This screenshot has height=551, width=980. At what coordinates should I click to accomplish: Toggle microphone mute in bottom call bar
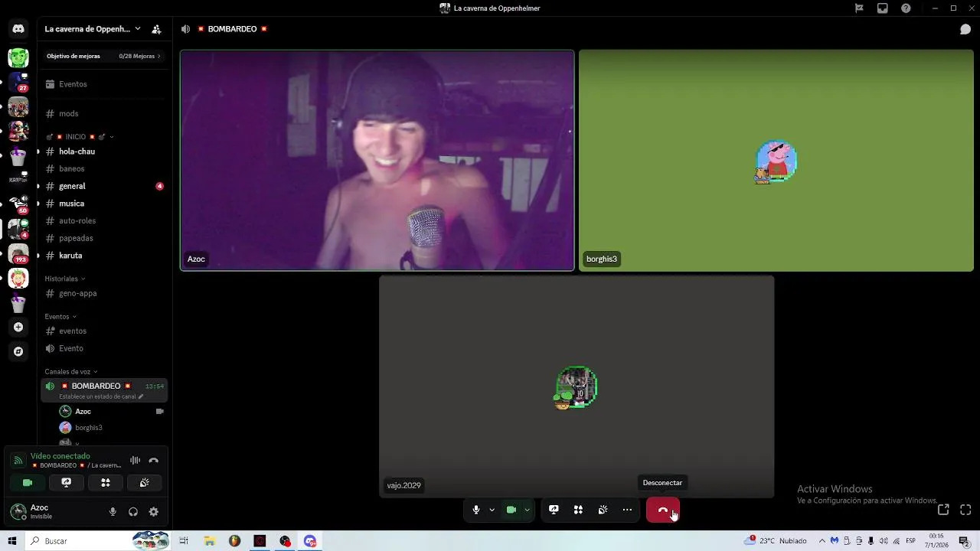(x=475, y=510)
